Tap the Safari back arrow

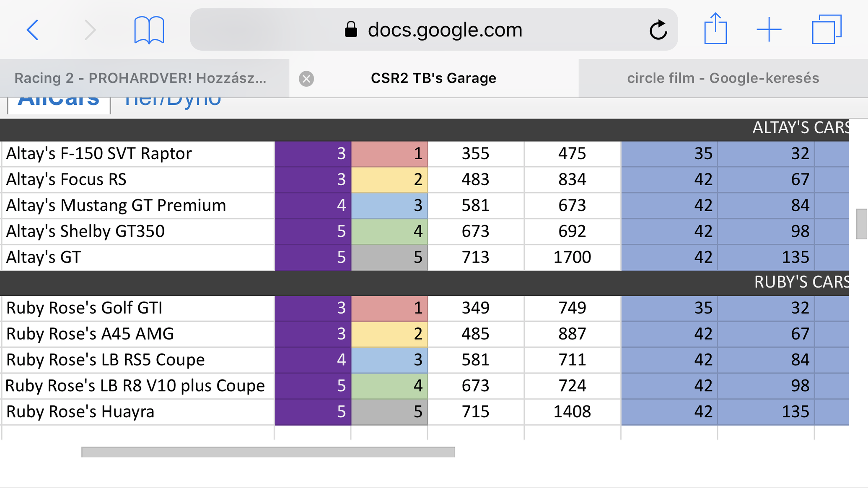click(32, 30)
